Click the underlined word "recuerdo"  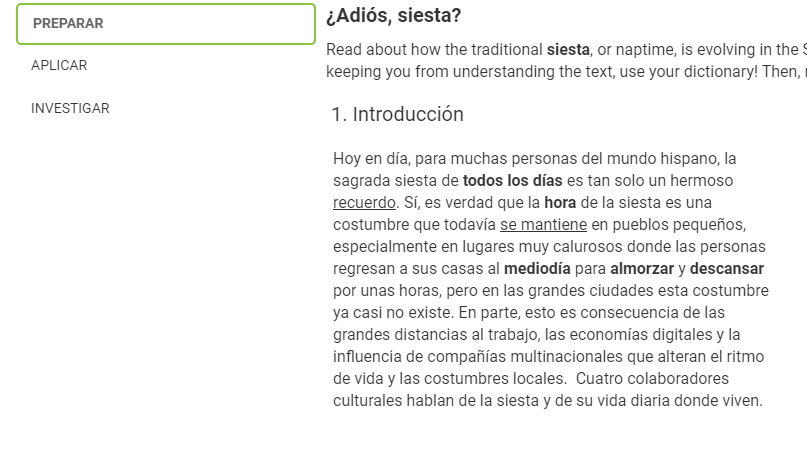(364, 202)
